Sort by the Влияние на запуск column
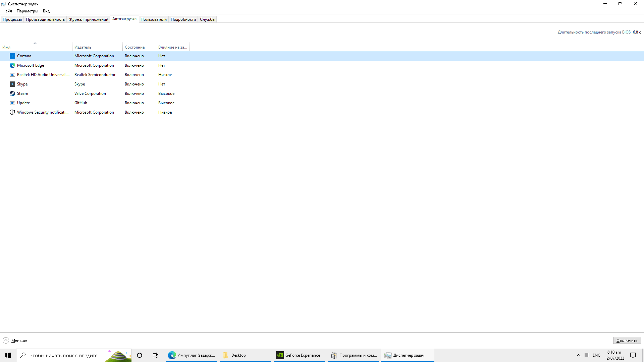 173,47
